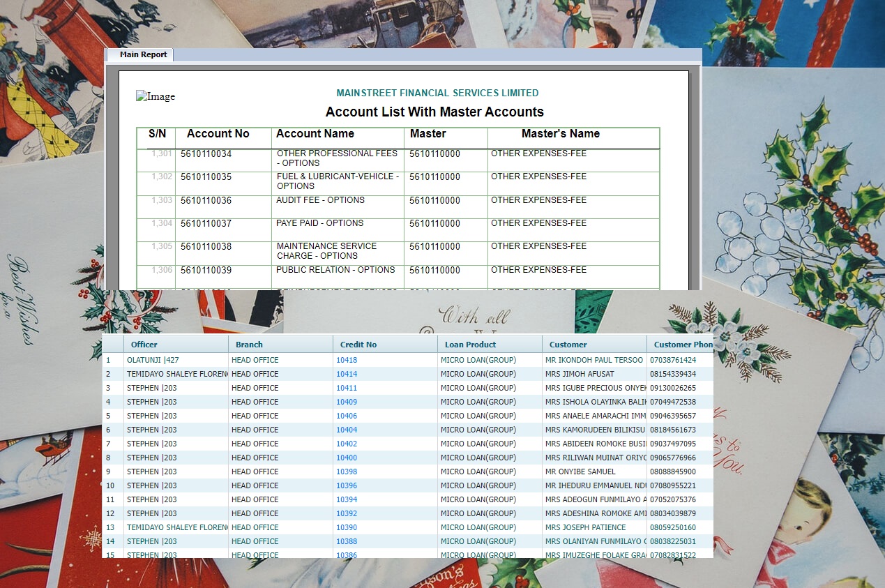This screenshot has height=588, width=885.
Task: Open credit record 10406
Action: pyautogui.click(x=347, y=416)
